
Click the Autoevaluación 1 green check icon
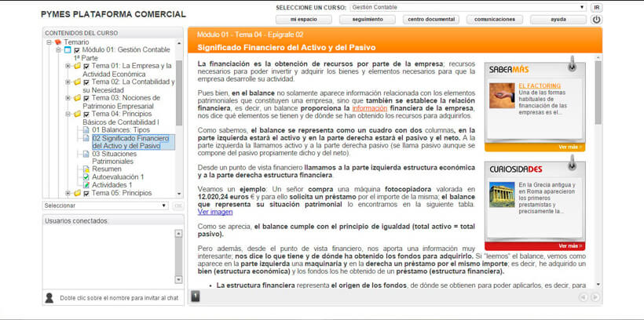[86, 176]
